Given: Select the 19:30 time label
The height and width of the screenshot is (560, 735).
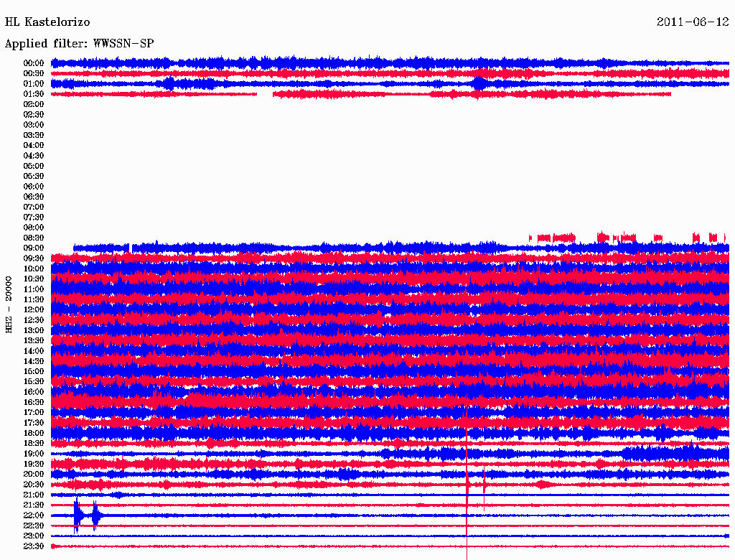Looking at the screenshot, I should [x=34, y=465].
